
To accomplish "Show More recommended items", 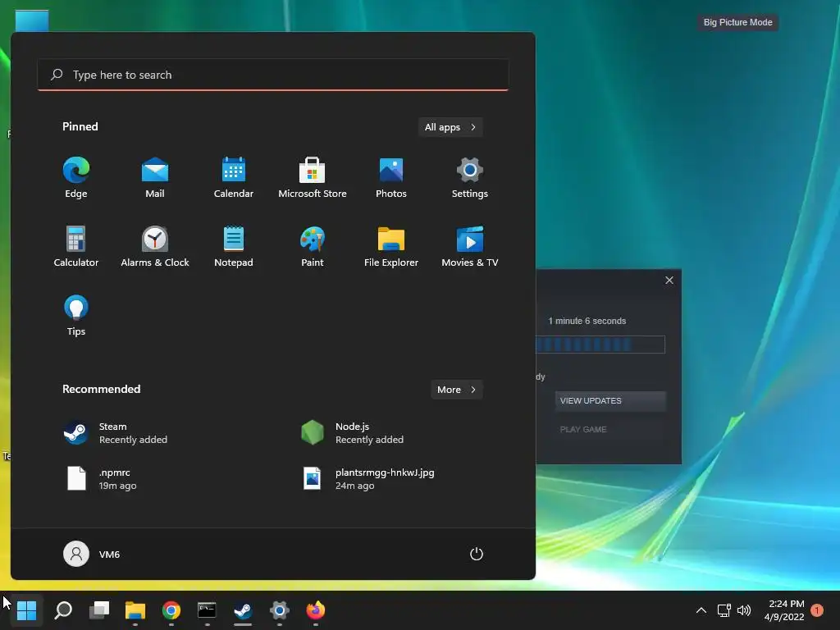I will pyautogui.click(x=456, y=390).
